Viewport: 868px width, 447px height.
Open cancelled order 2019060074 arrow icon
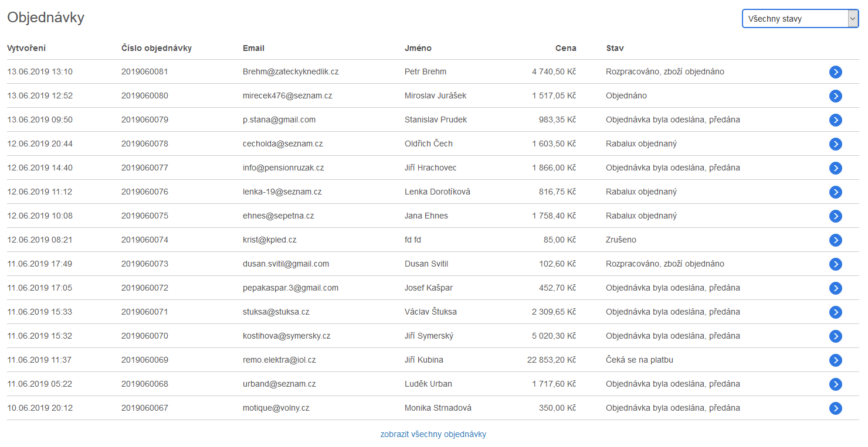pyautogui.click(x=835, y=240)
